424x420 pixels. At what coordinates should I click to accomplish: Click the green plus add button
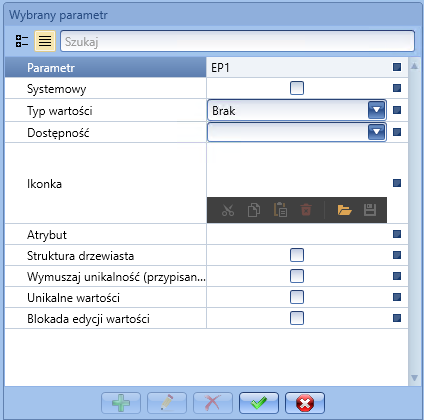pyautogui.click(x=121, y=403)
